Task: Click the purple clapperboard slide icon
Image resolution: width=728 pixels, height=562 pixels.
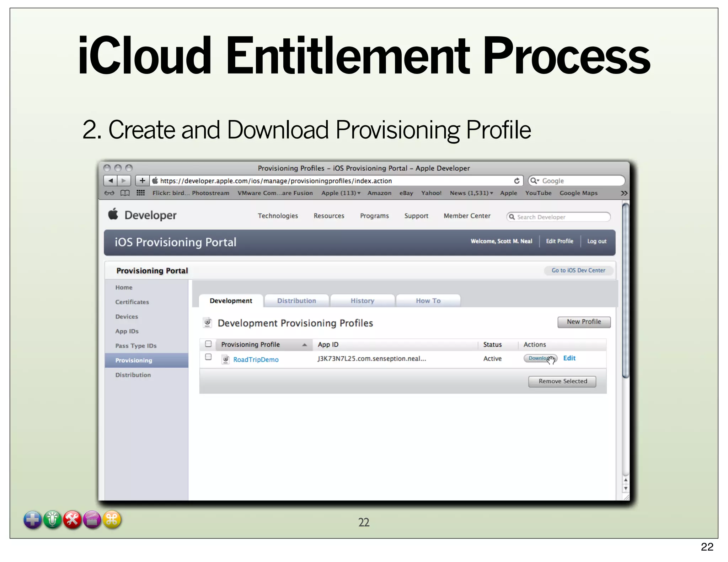Action: pyautogui.click(x=92, y=520)
